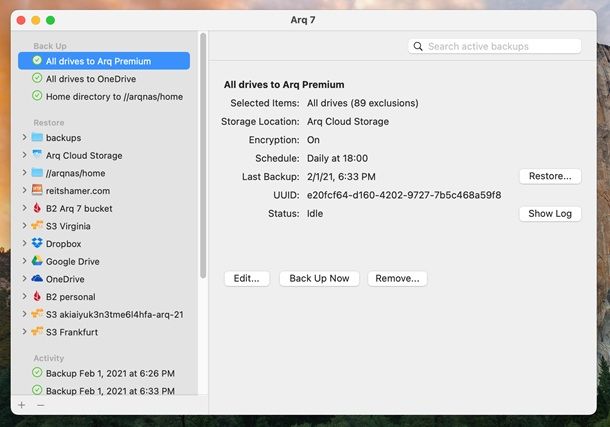
Task: Expand the S3 akiaiyuk3n3tme6l4hfa-arq-21 row
Action: point(24,314)
